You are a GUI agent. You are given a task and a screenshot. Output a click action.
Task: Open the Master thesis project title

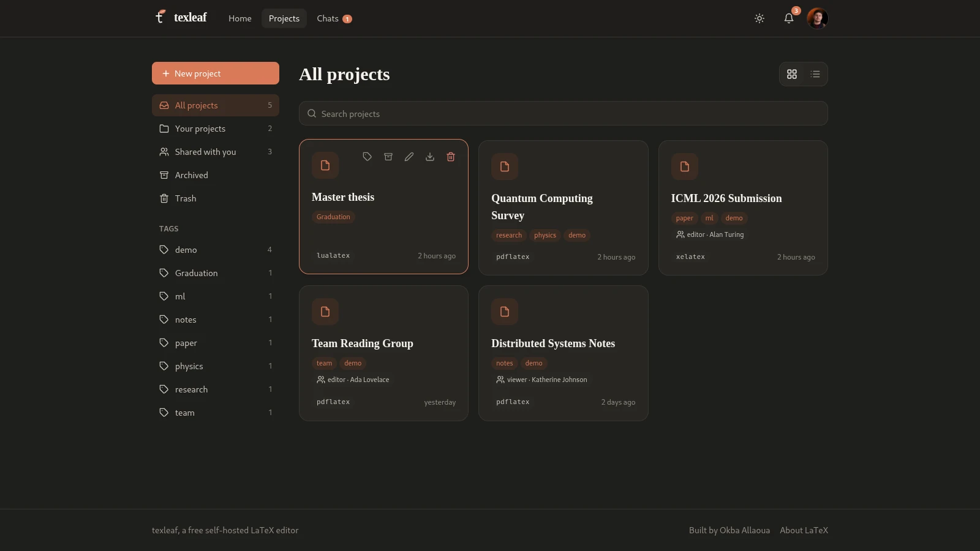click(343, 197)
